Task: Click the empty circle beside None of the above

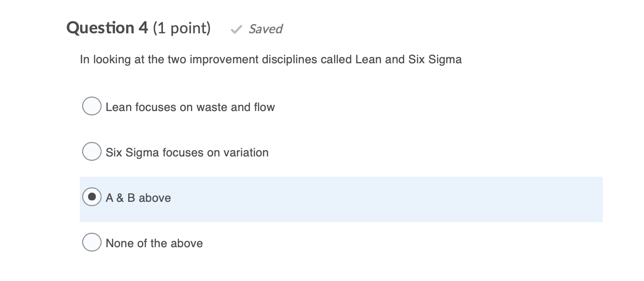Action: click(91, 242)
